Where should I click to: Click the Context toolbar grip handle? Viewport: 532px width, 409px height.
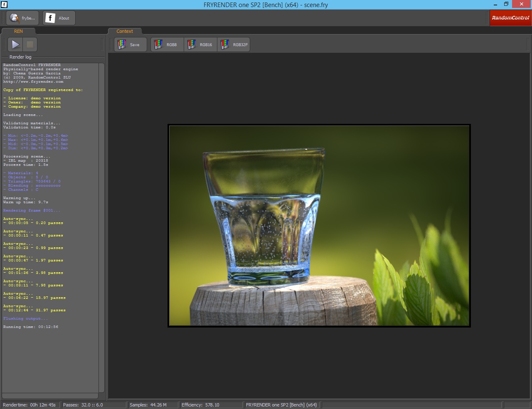pyautogui.click(x=111, y=44)
